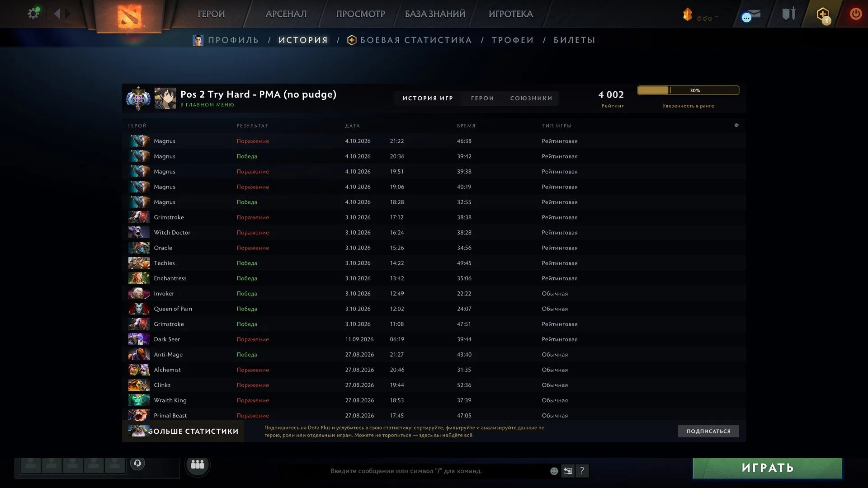This screenshot has width=868, height=488.
Task: Click the Dota 2 logo home button
Action: (x=130, y=17)
